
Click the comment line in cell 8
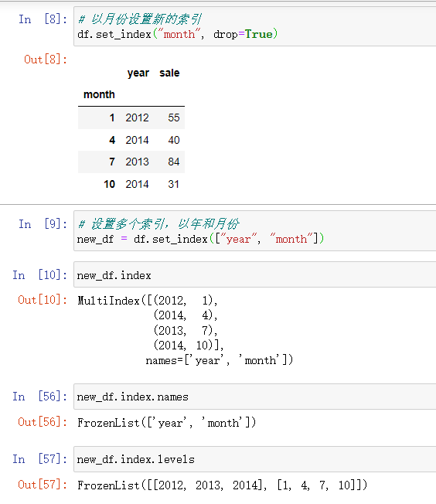[140, 19]
